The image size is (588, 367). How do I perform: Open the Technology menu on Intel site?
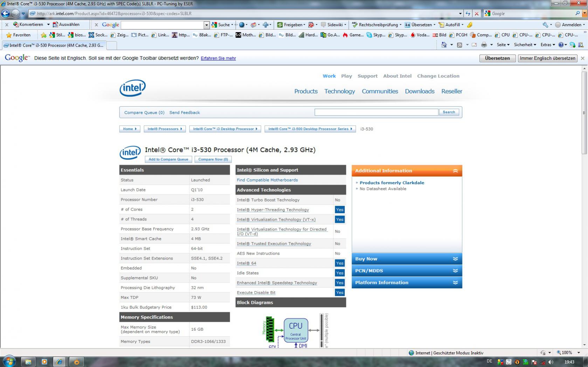coord(339,91)
